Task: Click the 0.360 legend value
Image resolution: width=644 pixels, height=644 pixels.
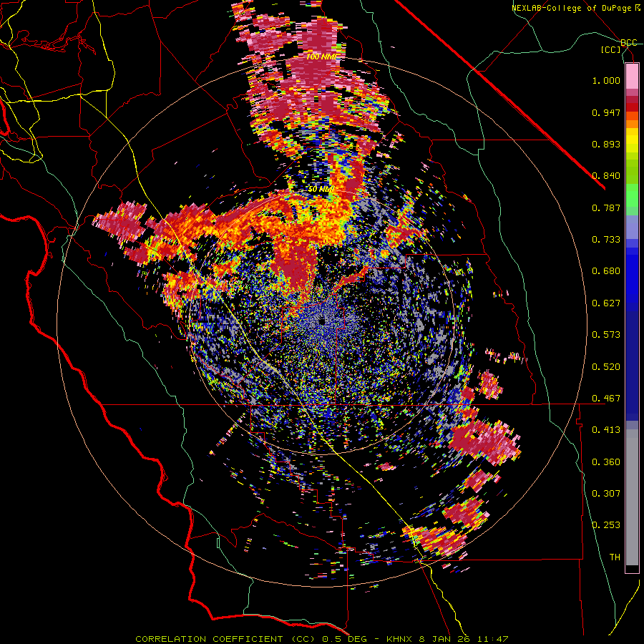Action: [606, 462]
